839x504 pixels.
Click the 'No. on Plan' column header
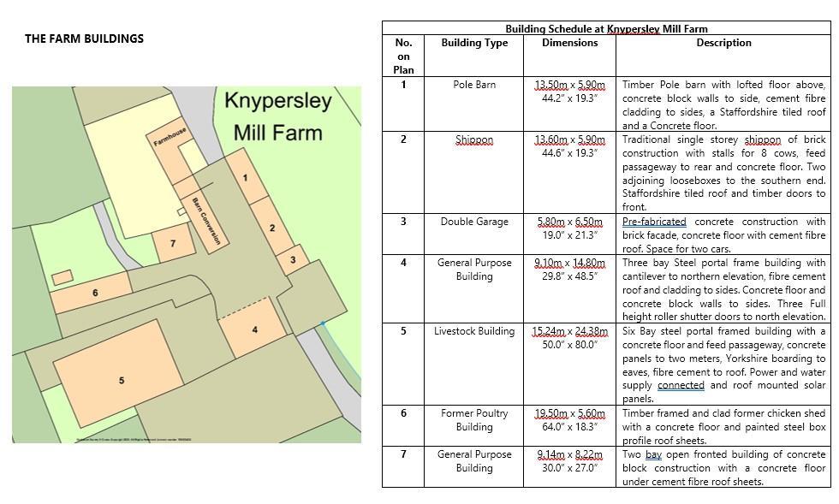(x=403, y=56)
